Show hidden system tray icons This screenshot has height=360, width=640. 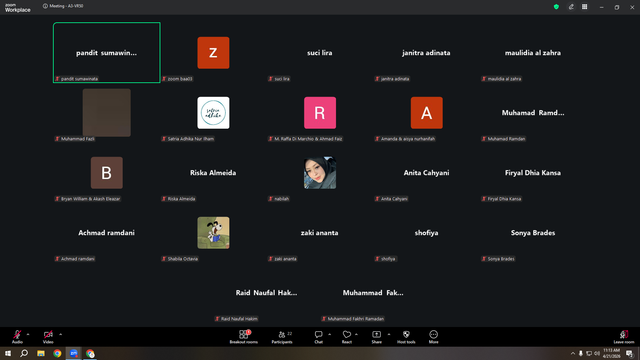click(x=573, y=353)
